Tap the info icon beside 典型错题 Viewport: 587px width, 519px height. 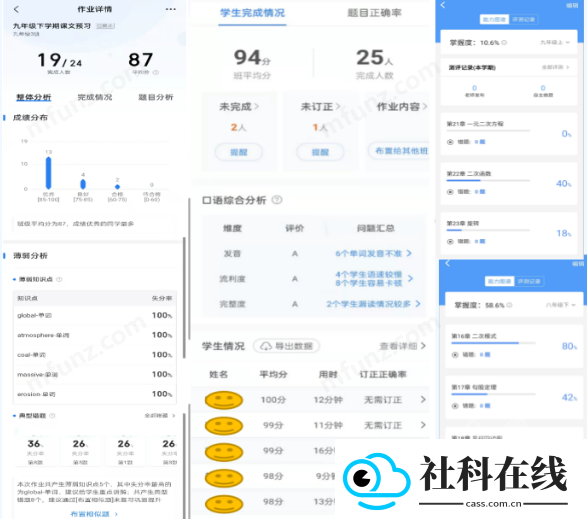(x=52, y=416)
